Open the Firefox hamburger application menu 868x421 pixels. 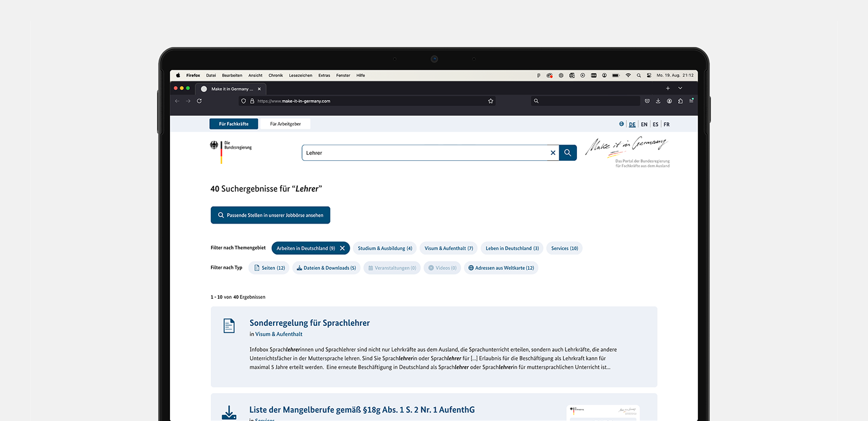point(691,101)
